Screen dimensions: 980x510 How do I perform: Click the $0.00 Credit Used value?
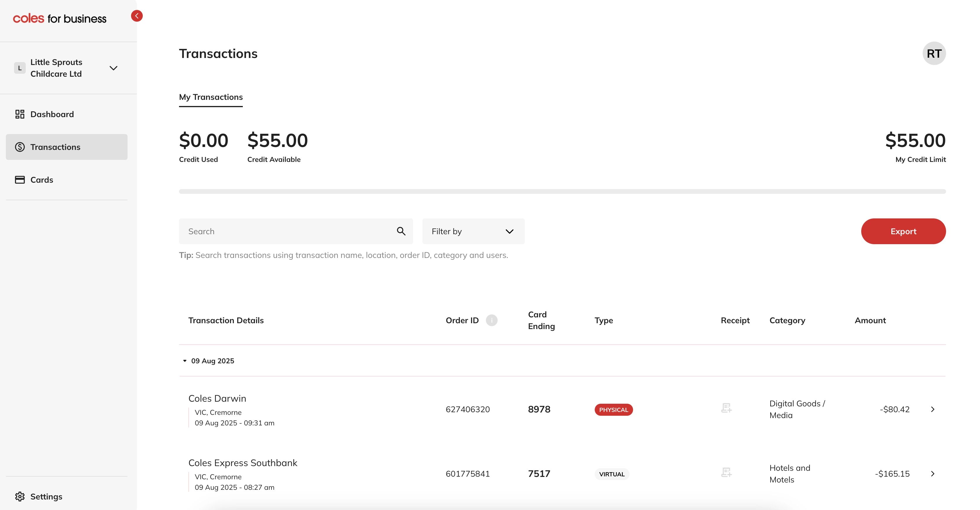pyautogui.click(x=204, y=141)
